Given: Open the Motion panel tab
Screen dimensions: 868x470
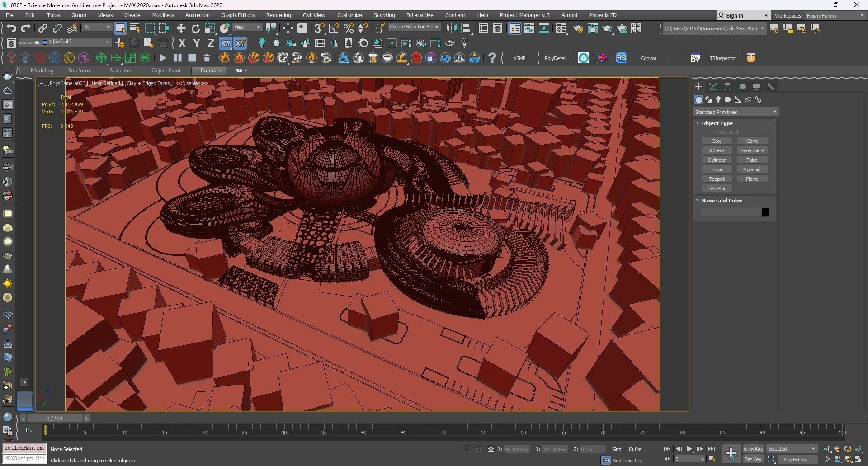Looking at the screenshot, I should click(x=742, y=86).
